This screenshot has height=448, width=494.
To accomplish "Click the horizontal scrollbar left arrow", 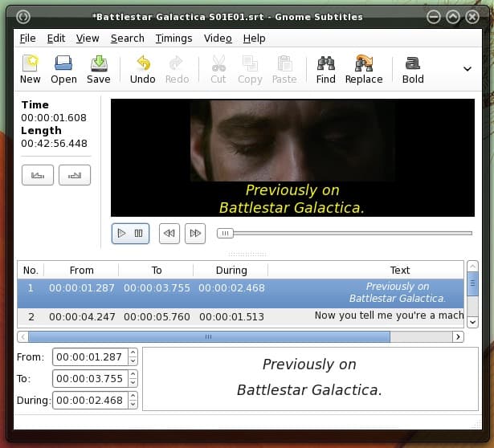I will [22, 337].
